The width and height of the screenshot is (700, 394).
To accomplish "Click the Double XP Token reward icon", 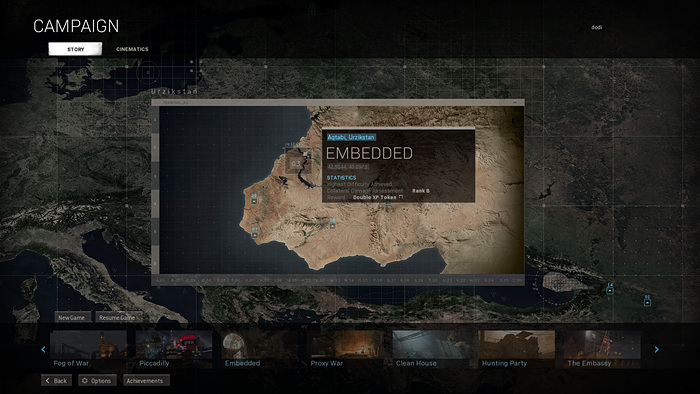I will [x=401, y=197].
